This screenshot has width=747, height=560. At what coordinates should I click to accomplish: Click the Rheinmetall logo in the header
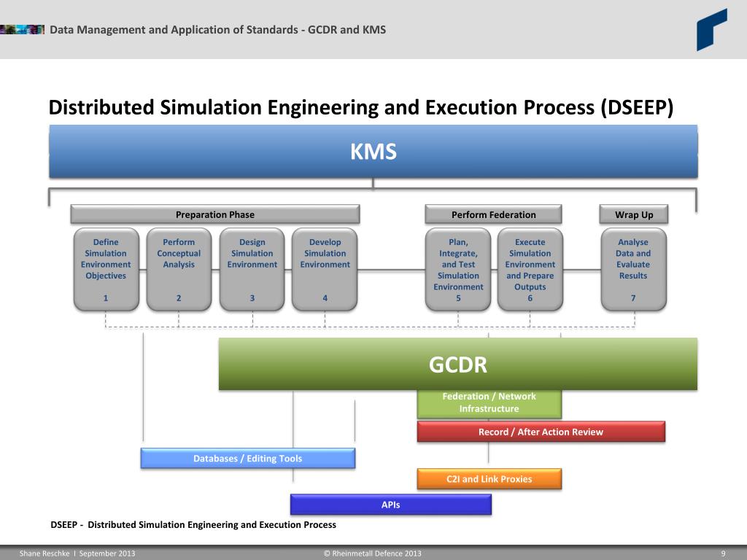(x=712, y=29)
